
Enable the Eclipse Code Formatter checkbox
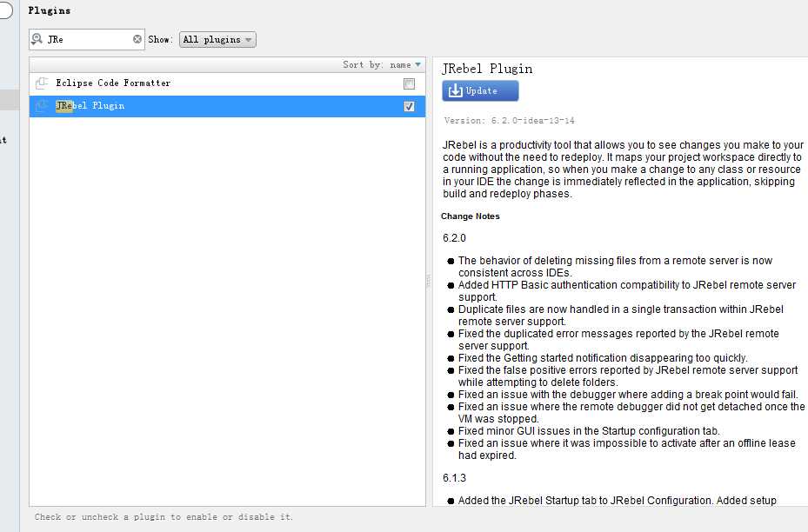click(409, 83)
